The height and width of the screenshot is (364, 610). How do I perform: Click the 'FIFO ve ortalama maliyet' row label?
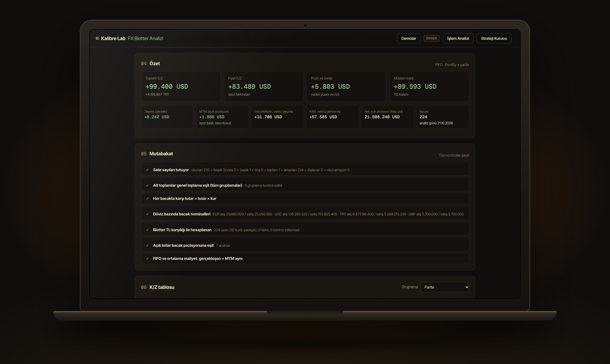point(198,259)
